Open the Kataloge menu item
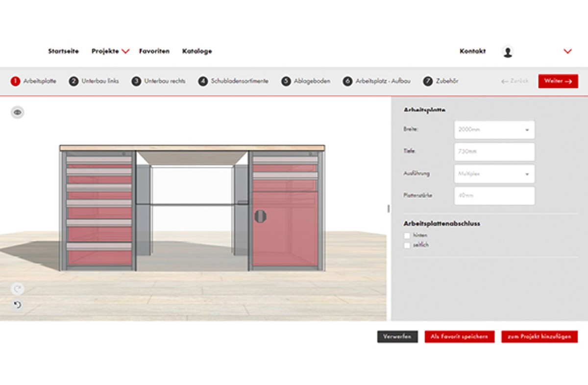588x385 pixels. (197, 51)
